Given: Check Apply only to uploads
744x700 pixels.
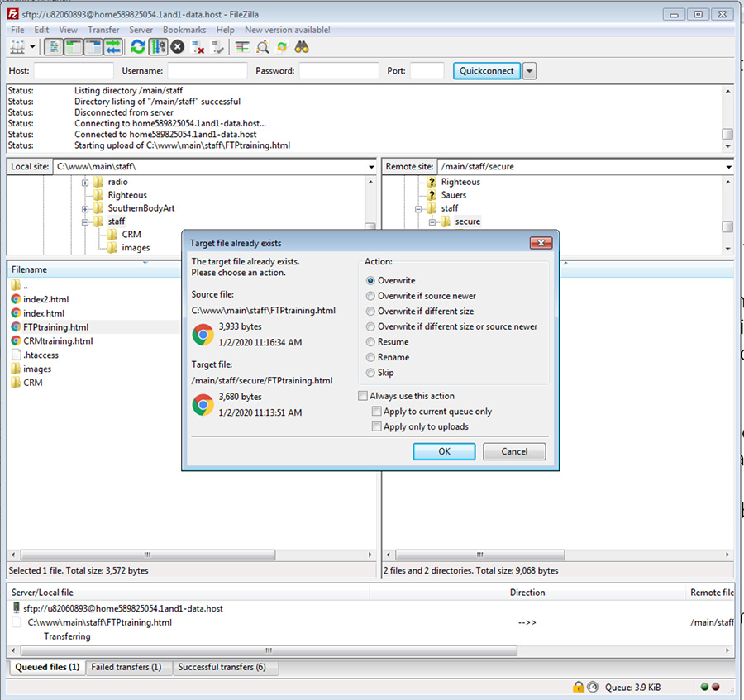Looking at the screenshot, I should [x=377, y=426].
